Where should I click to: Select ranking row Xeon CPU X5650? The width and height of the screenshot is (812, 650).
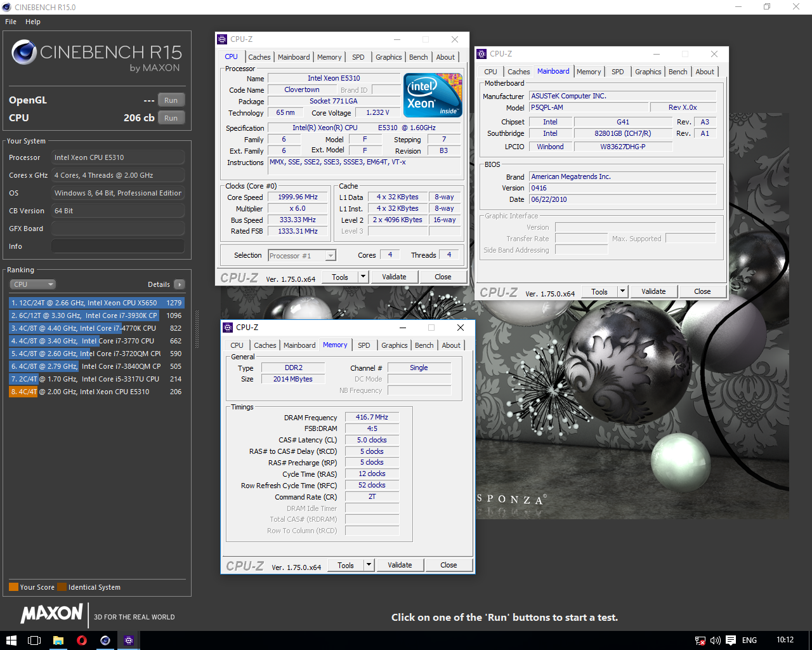coord(96,303)
